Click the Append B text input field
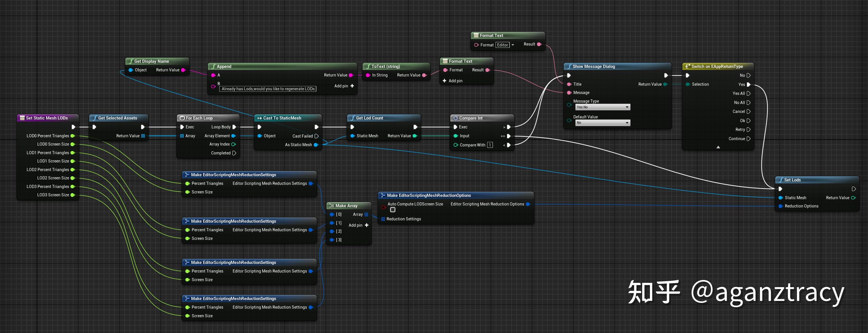The image size is (868, 333). coord(268,89)
